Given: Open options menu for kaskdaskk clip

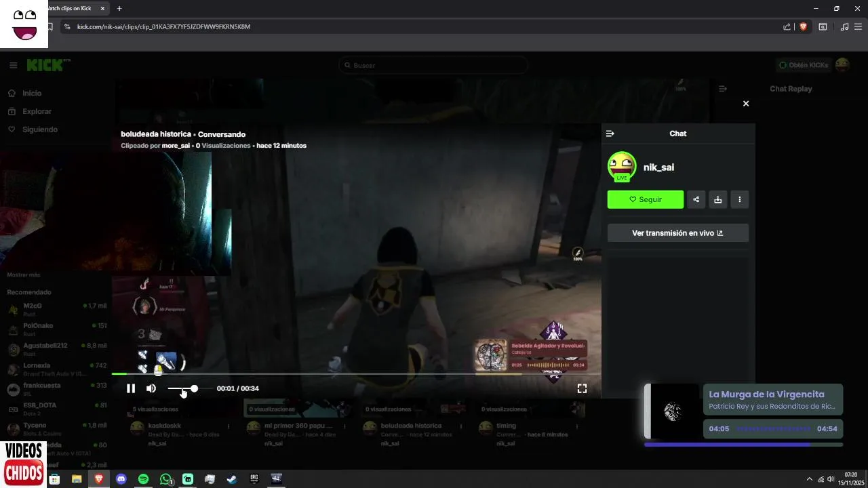Looking at the screenshot, I should (229, 426).
